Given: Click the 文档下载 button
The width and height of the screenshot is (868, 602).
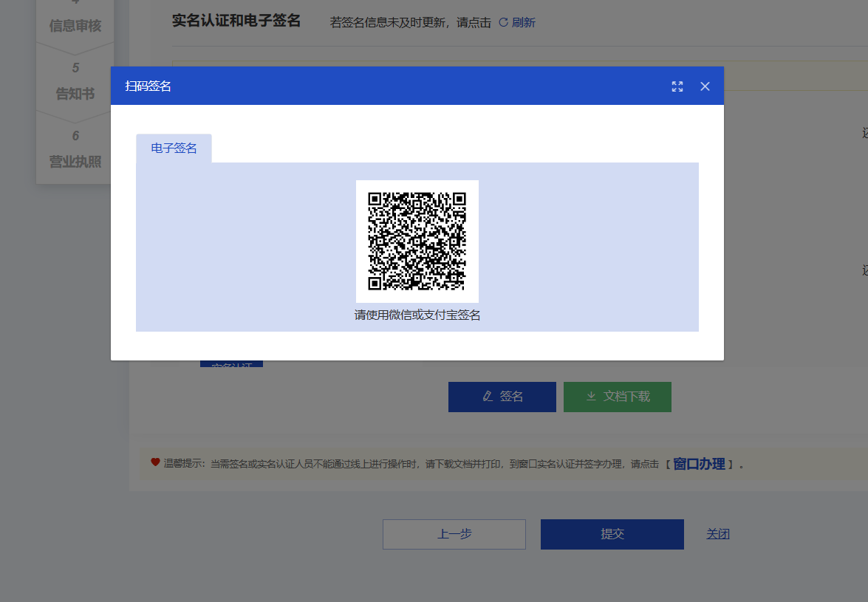Looking at the screenshot, I should click(x=618, y=397).
